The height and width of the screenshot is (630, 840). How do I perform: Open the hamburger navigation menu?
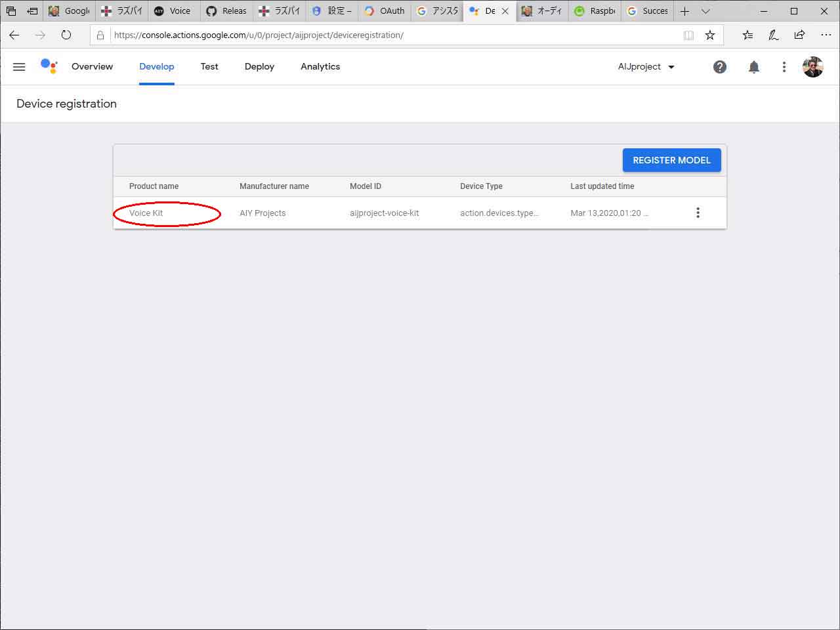pyautogui.click(x=19, y=66)
